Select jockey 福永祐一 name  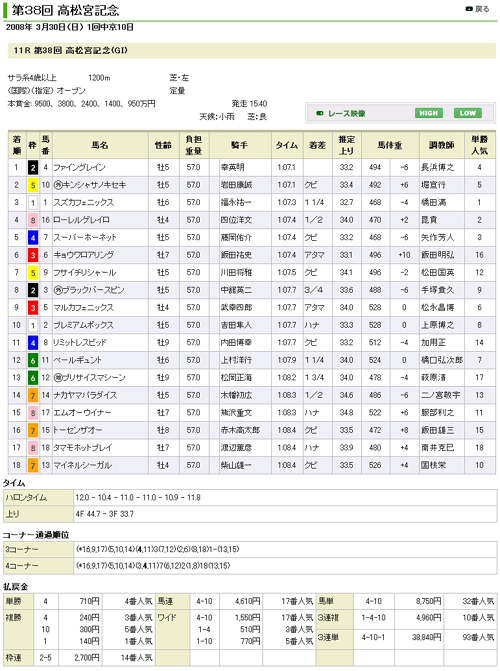(236, 202)
